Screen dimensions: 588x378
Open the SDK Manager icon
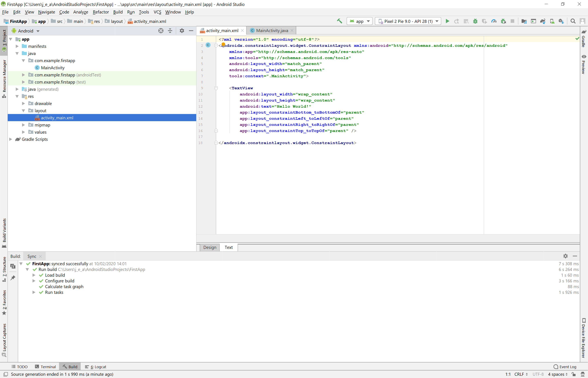(561, 21)
